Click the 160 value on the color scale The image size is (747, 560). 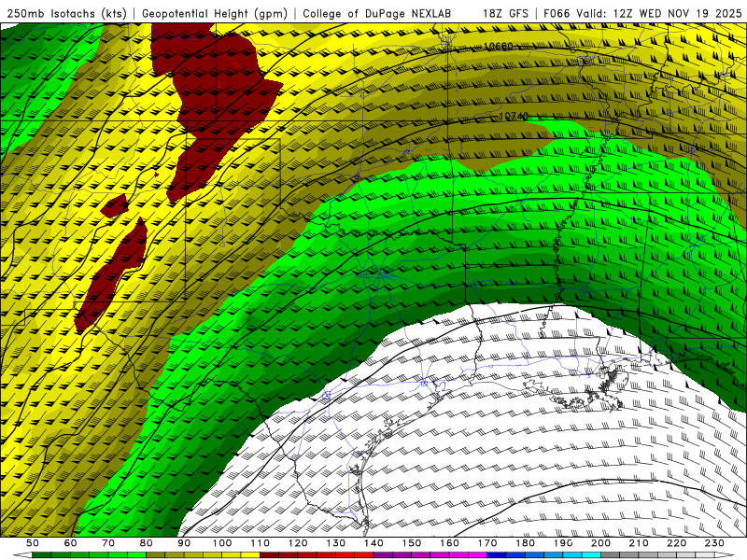point(449,543)
